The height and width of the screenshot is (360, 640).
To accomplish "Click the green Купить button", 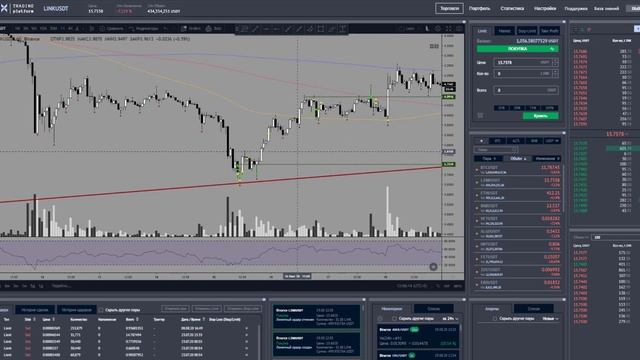I will point(540,116).
